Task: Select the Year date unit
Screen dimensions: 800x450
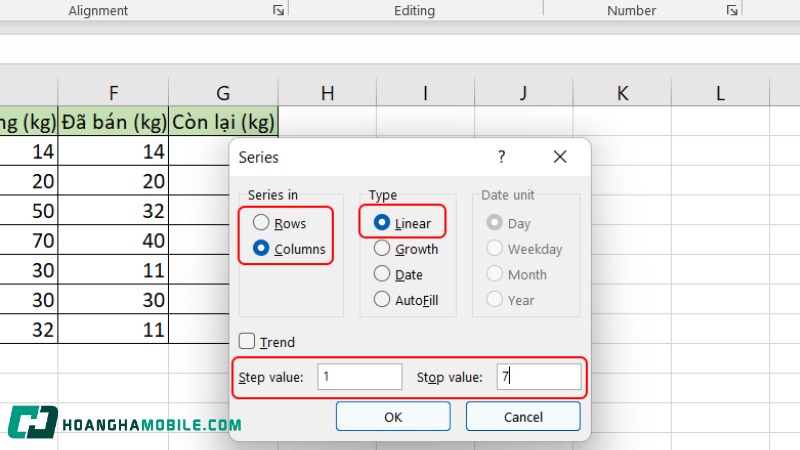Action: pyautogui.click(x=494, y=299)
